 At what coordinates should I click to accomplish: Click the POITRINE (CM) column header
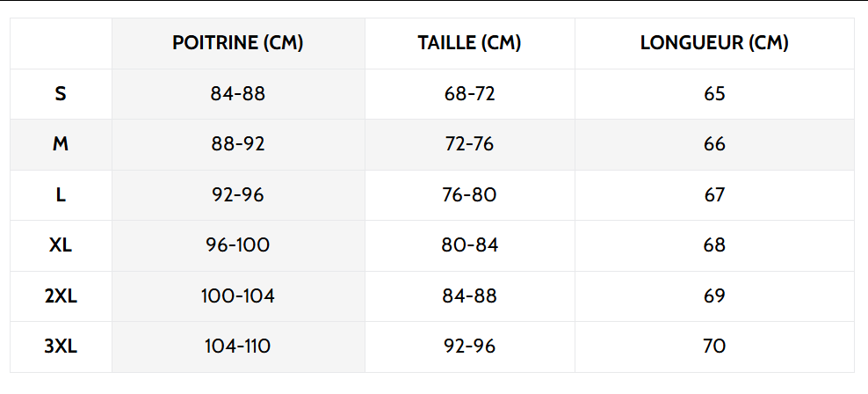(x=237, y=43)
